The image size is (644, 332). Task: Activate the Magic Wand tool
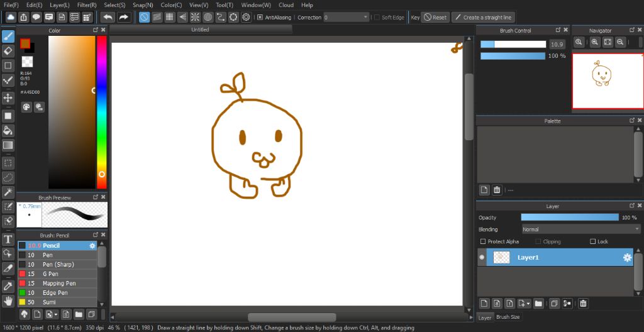[8, 192]
